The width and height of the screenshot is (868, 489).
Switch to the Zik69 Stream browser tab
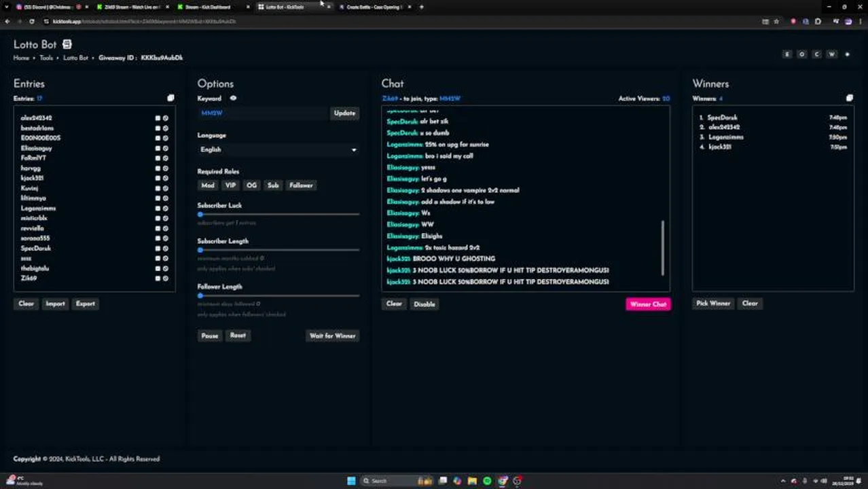[132, 7]
